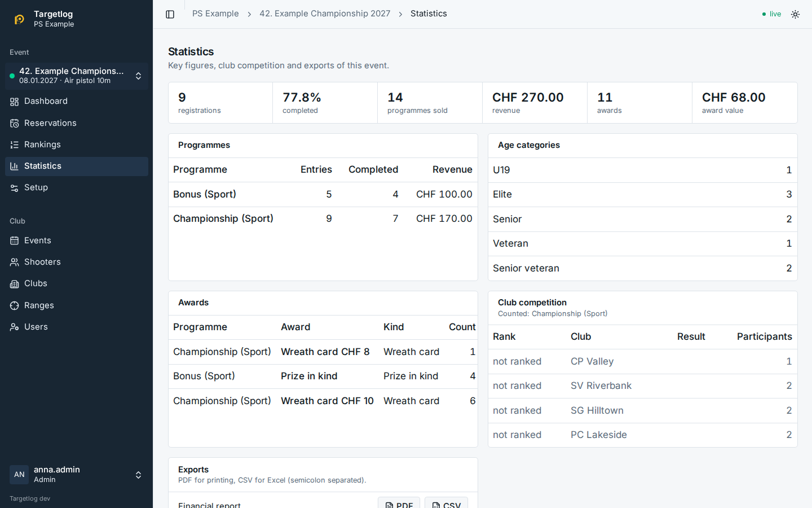Expand the event selector dropdown

click(x=77, y=76)
